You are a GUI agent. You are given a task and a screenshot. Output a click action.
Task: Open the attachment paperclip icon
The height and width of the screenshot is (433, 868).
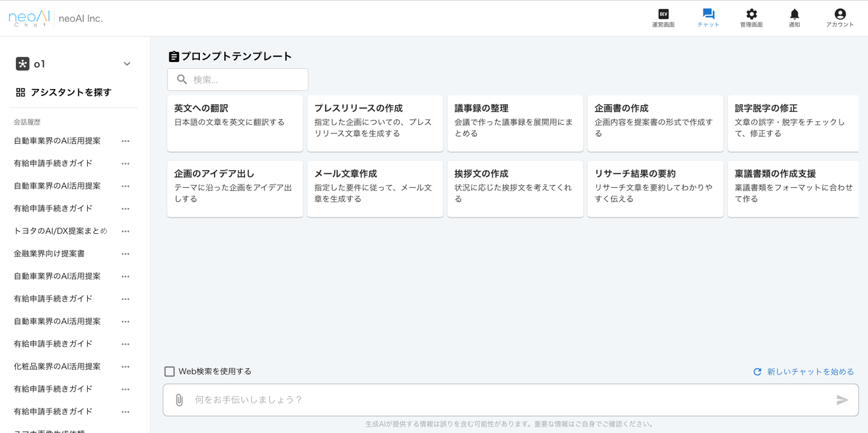pos(177,399)
